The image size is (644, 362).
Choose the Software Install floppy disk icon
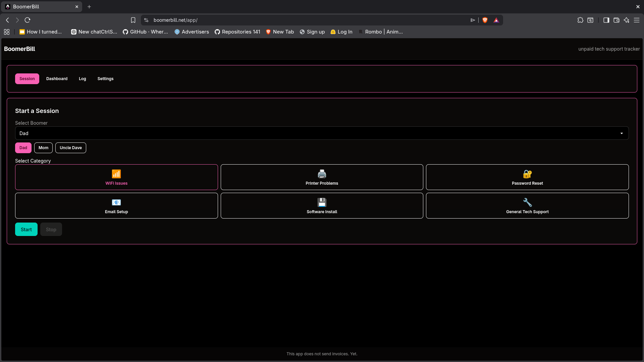pos(322,202)
